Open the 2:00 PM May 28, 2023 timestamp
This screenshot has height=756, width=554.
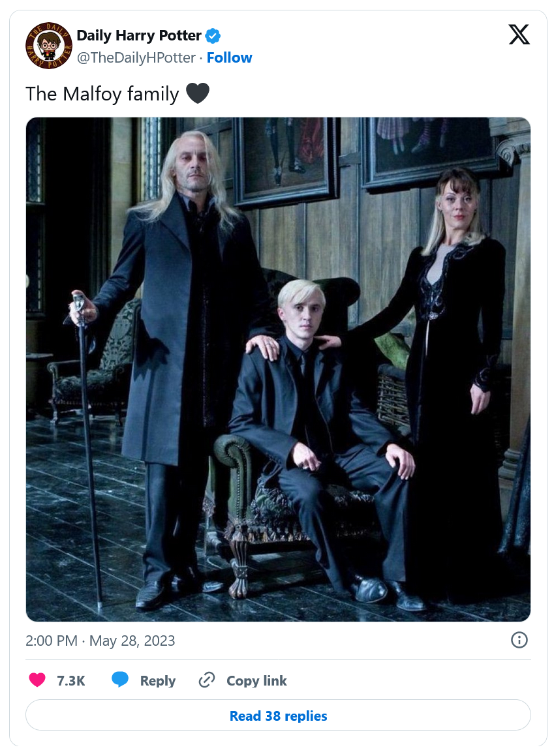click(x=100, y=641)
